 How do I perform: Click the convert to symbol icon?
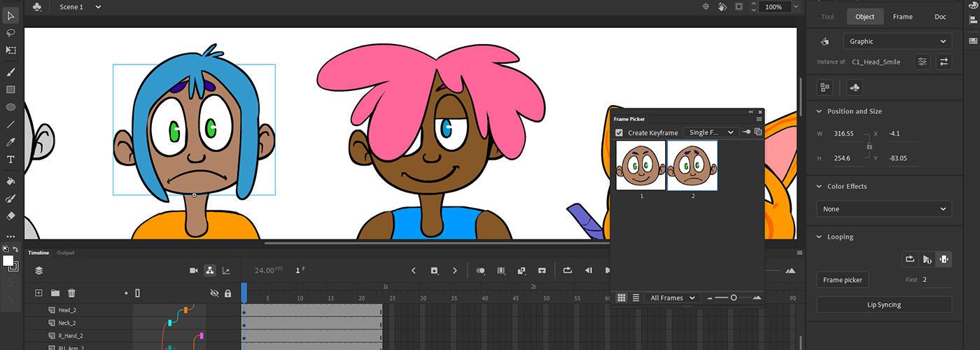(x=854, y=87)
